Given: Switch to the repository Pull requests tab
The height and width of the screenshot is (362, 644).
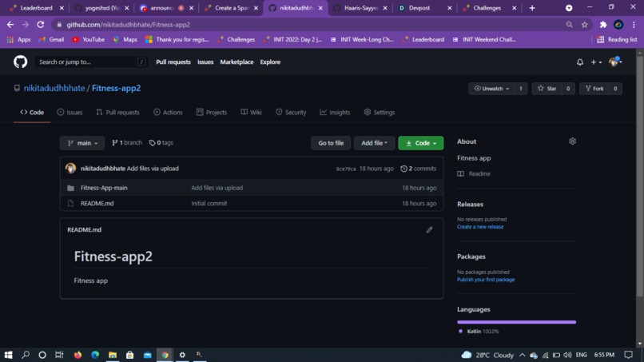Looking at the screenshot, I should (x=118, y=112).
